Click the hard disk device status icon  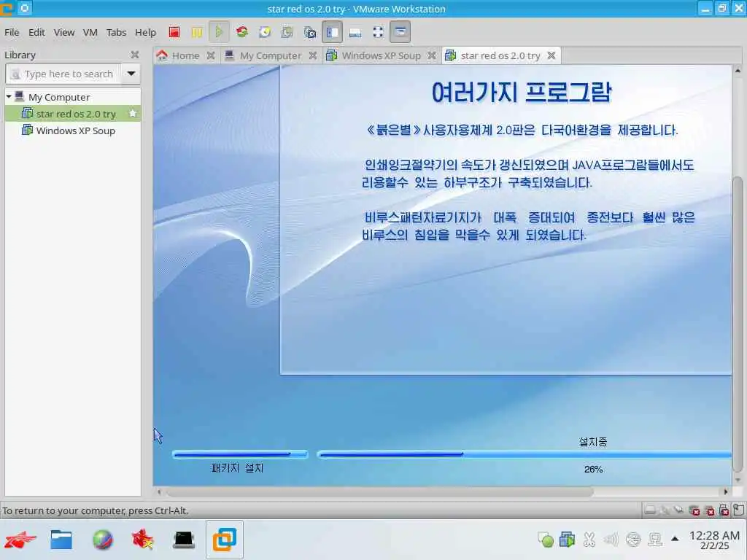(x=649, y=510)
